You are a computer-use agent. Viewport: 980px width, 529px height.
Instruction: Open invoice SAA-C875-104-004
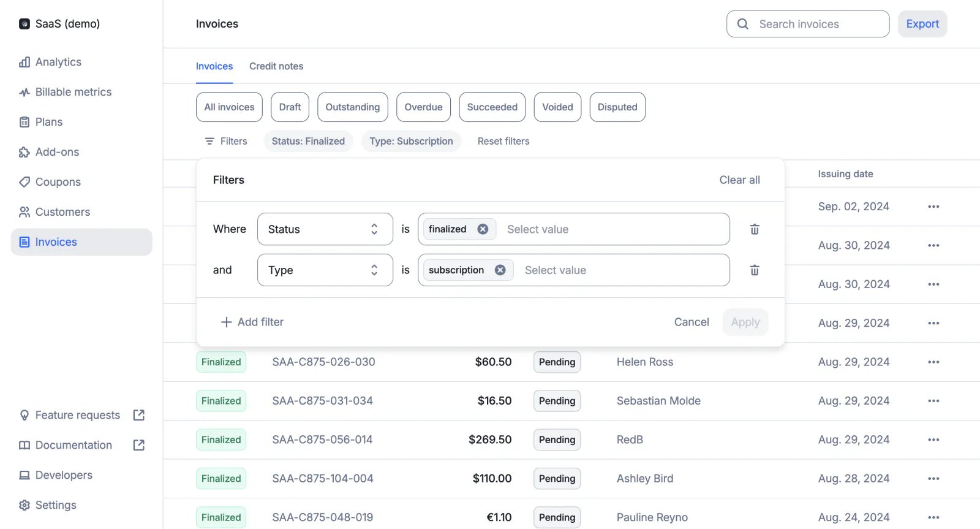(x=323, y=479)
